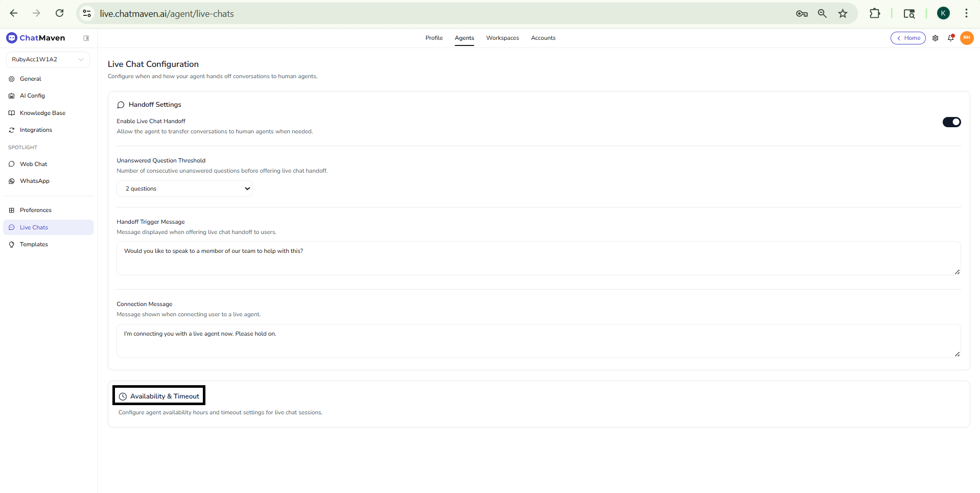The height and width of the screenshot is (493, 980).
Task: Select the Profile tab
Action: (434, 38)
